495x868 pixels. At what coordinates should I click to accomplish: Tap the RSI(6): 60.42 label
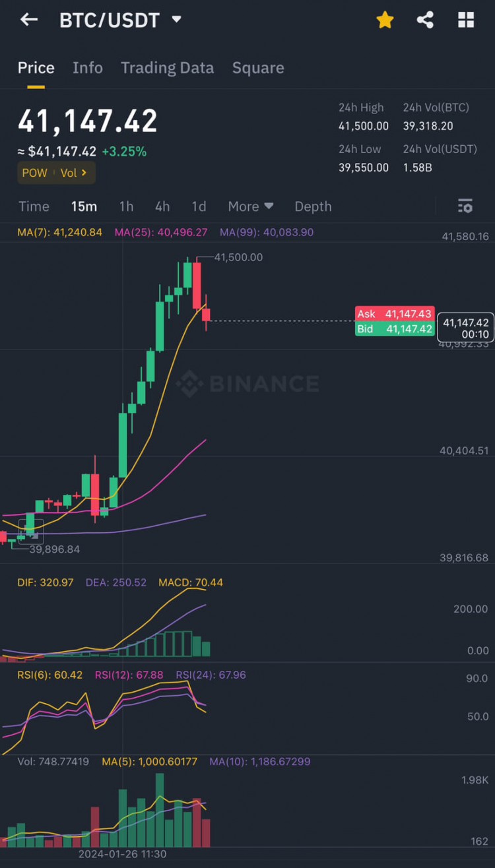(x=49, y=675)
